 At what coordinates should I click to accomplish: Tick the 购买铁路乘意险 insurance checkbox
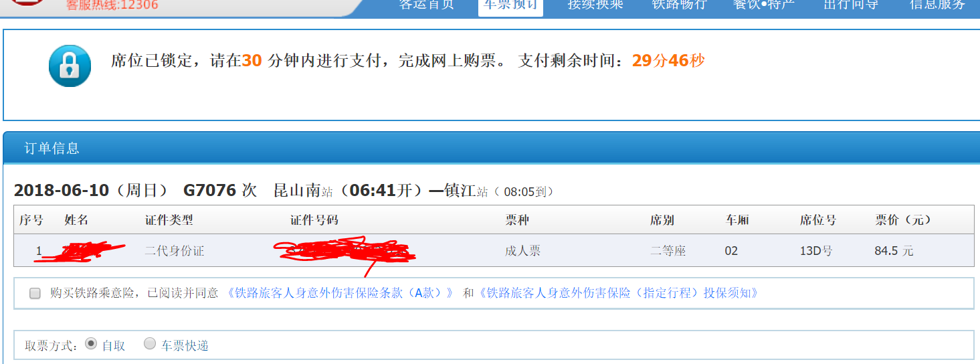pos(35,293)
